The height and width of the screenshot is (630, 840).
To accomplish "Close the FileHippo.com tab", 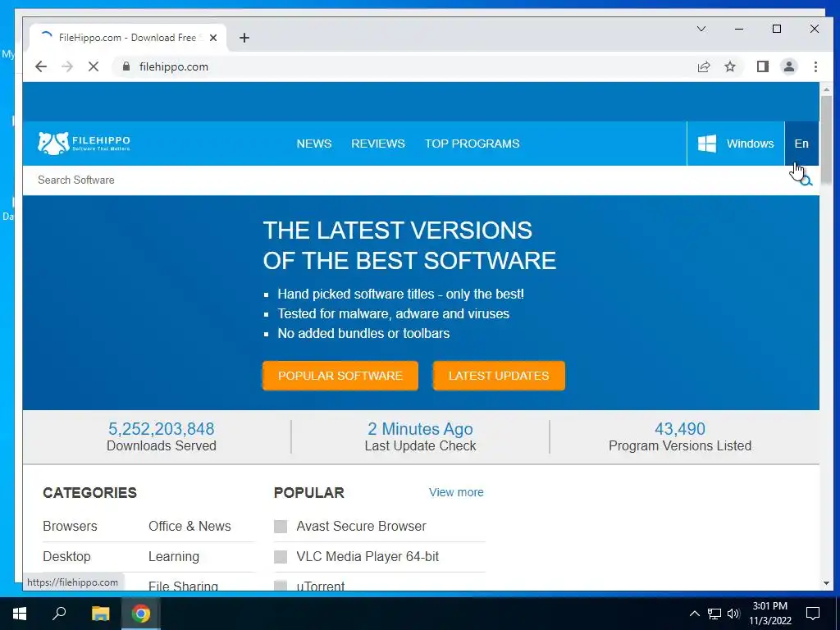I will (213, 38).
